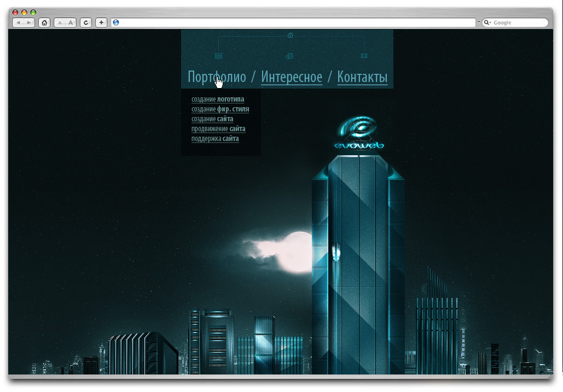Click the browser back arrow button
This screenshot has width=563, height=392.
tap(18, 22)
